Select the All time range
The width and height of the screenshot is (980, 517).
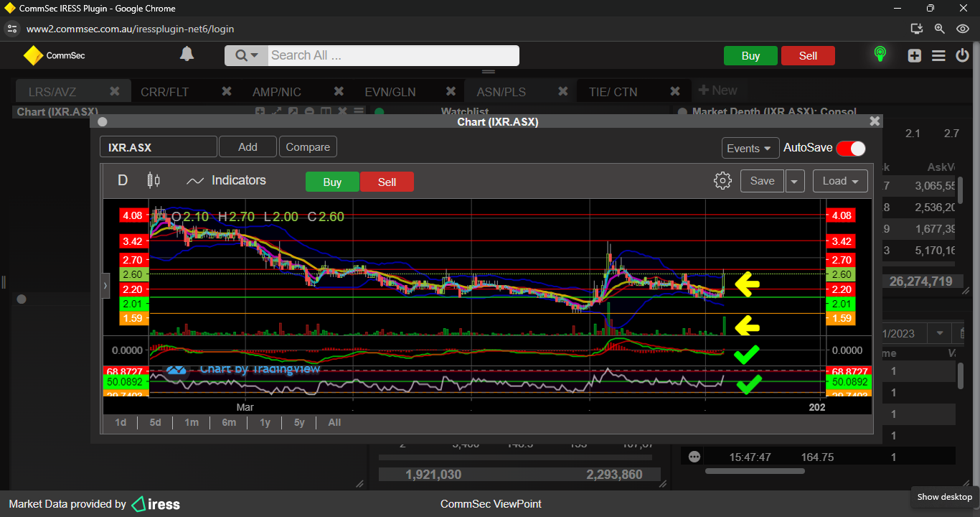click(334, 422)
